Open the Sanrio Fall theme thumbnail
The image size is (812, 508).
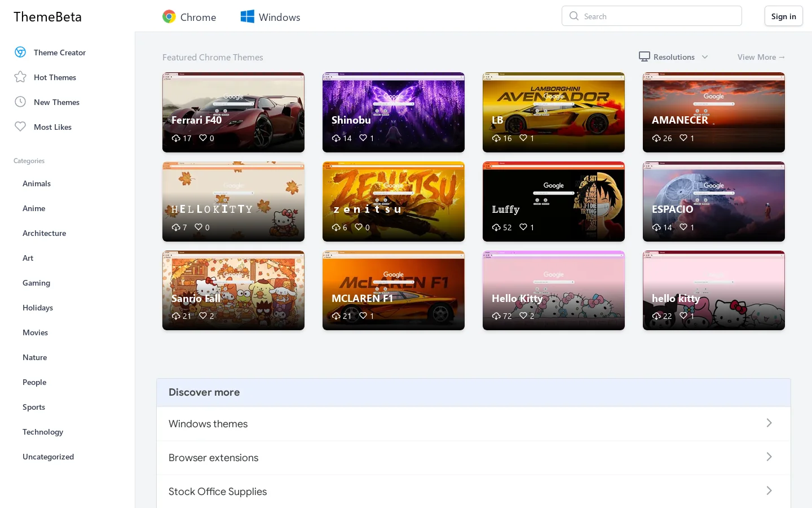coord(233,290)
